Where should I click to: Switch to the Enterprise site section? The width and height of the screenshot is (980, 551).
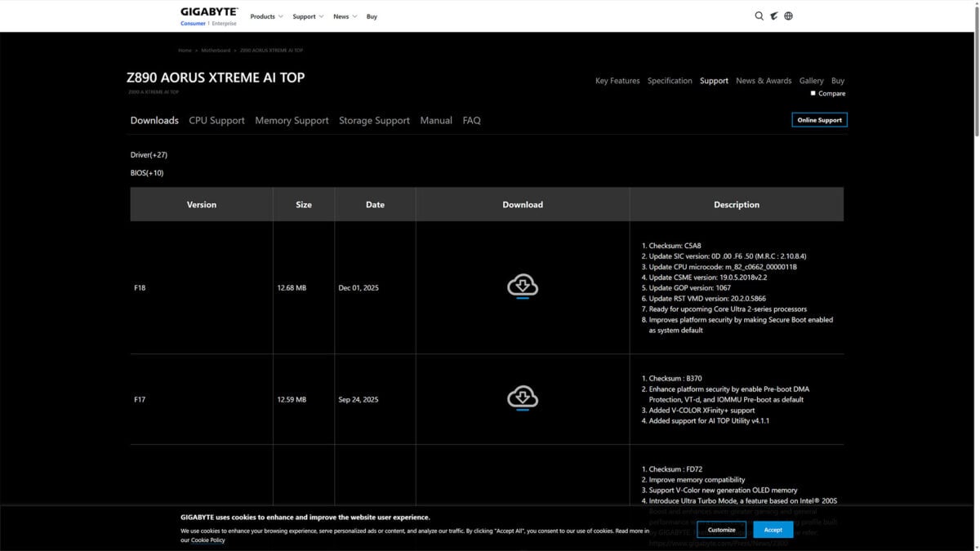click(x=225, y=23)
